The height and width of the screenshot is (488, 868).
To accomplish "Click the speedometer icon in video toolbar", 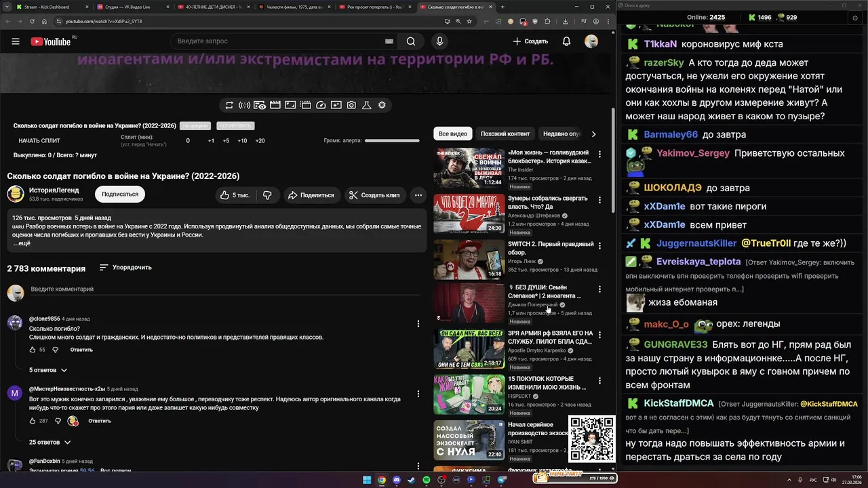I will pyautogui.click(x=321, y=105).
